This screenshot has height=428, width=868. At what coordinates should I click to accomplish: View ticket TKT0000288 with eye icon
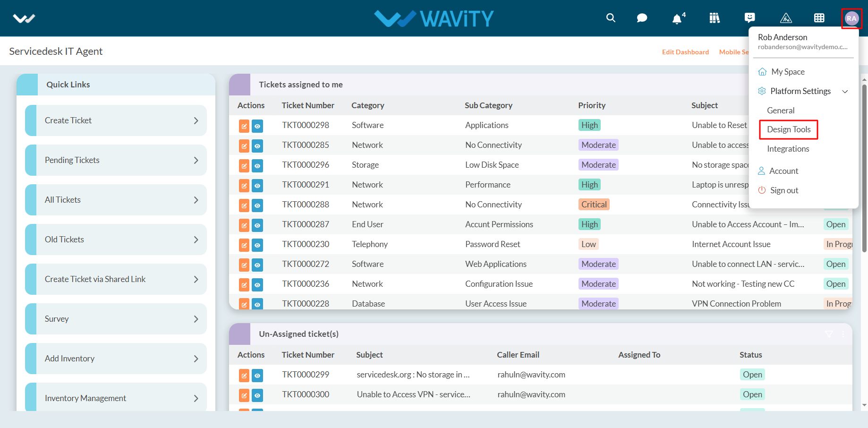coord(257,205)
